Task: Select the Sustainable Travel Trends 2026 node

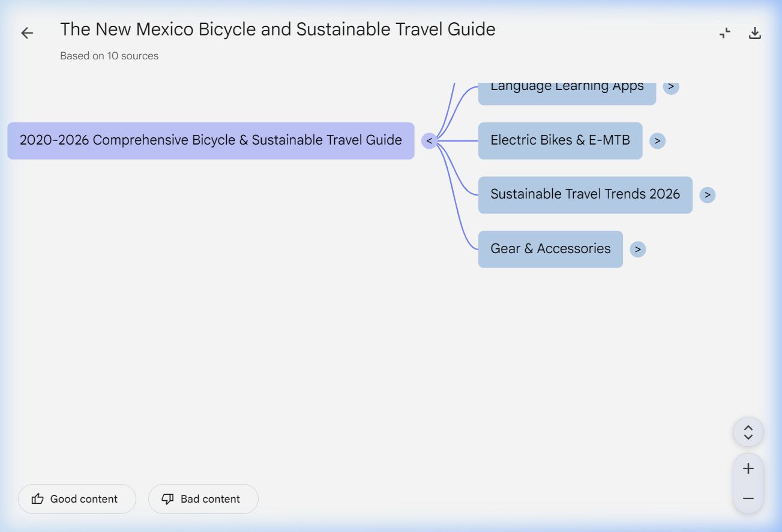Action: pyautogui.click(x=585, y=195)
